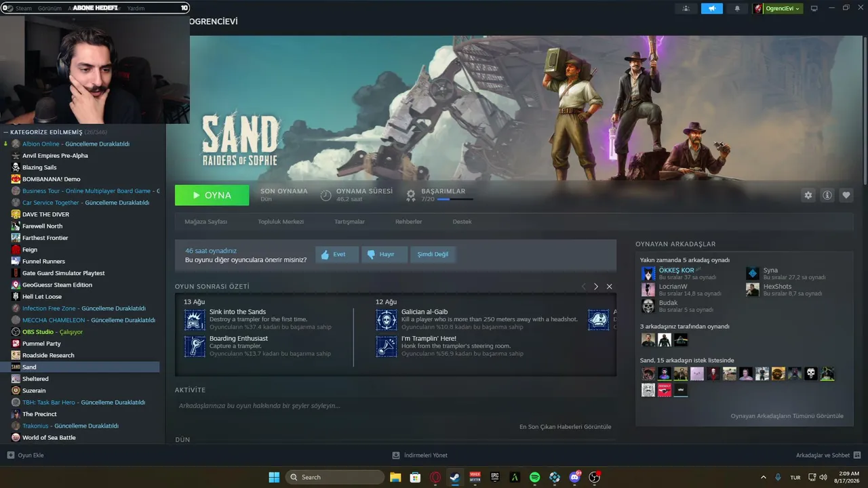The width and height of the screenshot is (868, 488).
Task: Click the Sink into the Sands achievement icon
Action: point(195,320)
